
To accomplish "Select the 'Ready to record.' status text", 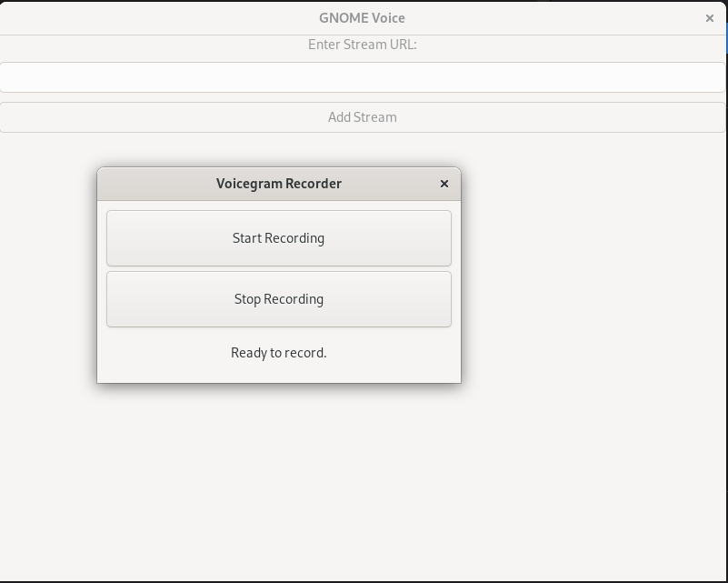I will (279, 353).
